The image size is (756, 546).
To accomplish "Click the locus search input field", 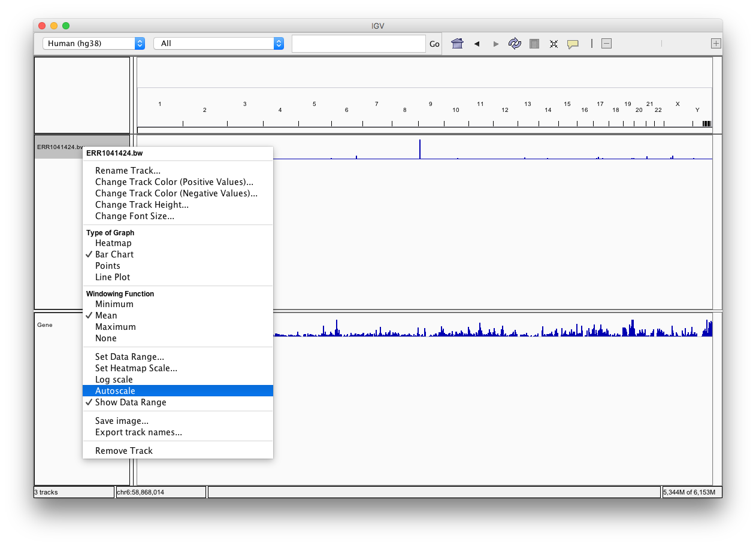I will 358,44.
